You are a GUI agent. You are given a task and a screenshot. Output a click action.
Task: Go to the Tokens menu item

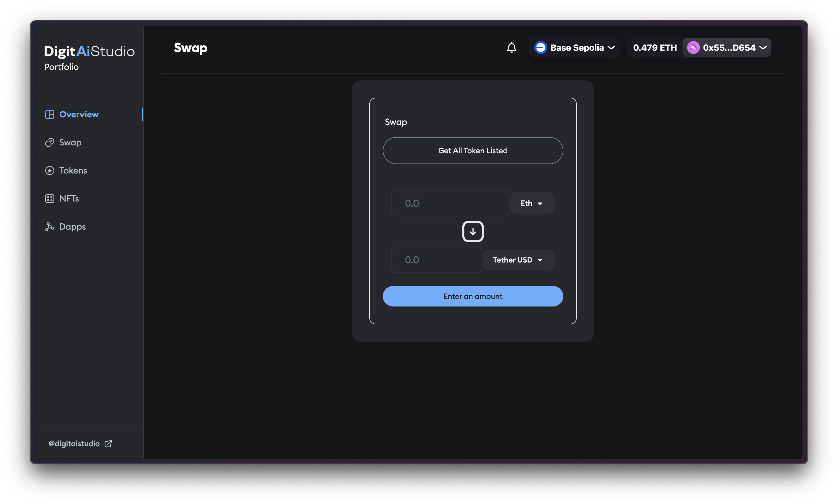click(73, 171)
